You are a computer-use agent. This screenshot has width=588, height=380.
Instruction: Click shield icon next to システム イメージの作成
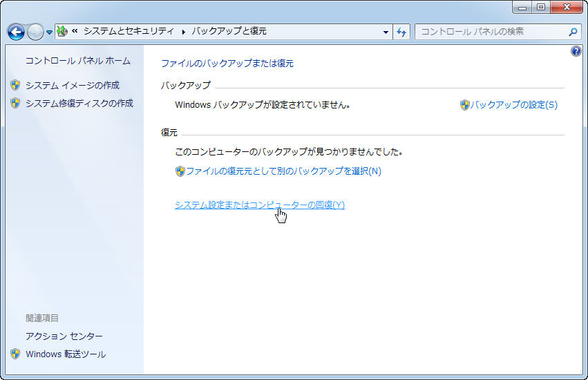[15, 85]
